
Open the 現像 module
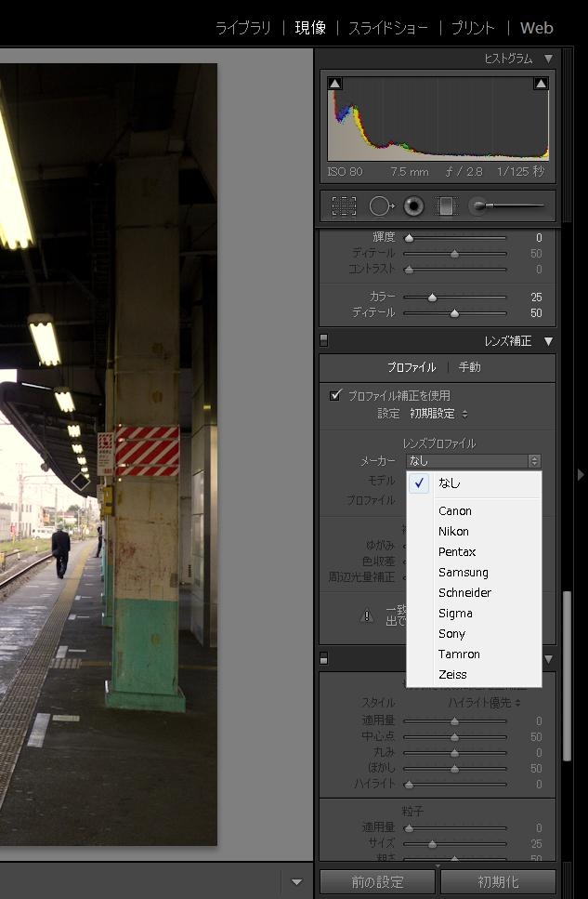[310, 28]
